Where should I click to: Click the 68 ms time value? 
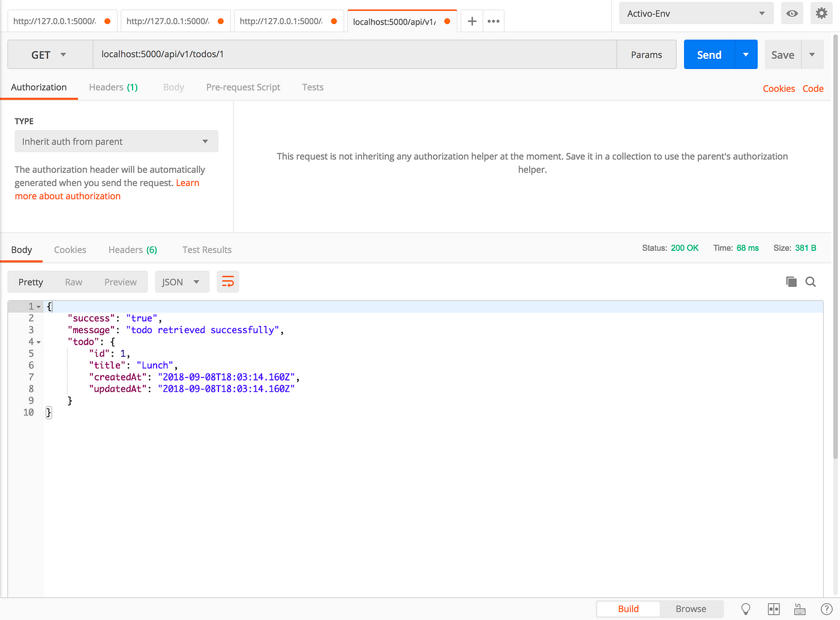748,248
